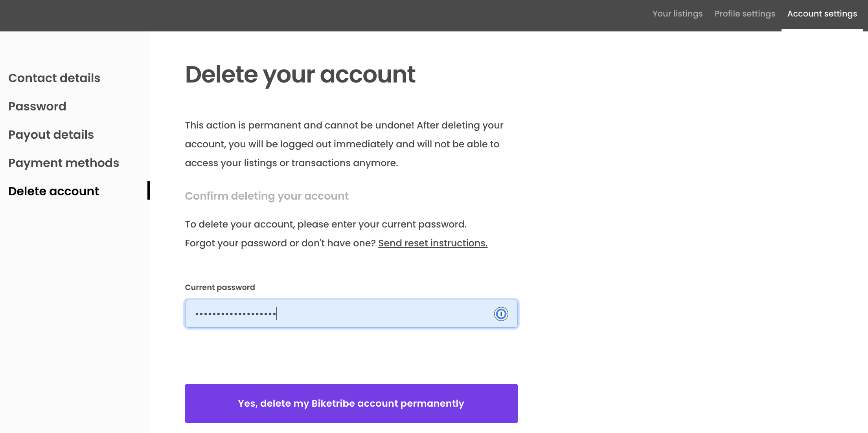Click the Send reset instructions link
The height and width of the screenshot is (433, 868).
coord(432,243)
